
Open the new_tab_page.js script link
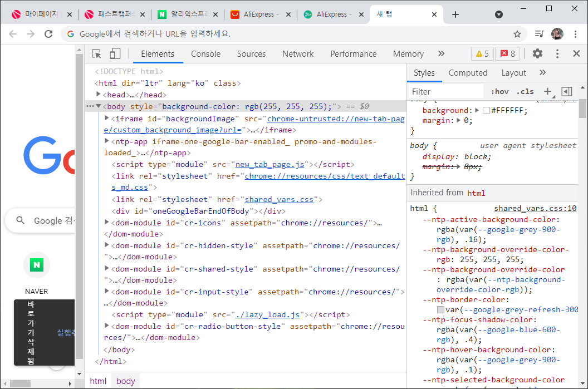269,165
